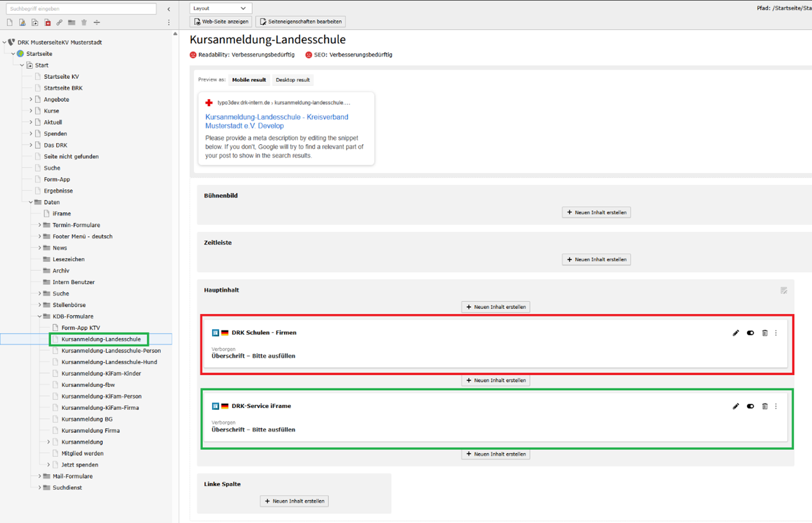Click Neuen Inhalt erstellen under Bühnenbild
The height and width of the screenshot is (523, 812).
pos(596,212)
